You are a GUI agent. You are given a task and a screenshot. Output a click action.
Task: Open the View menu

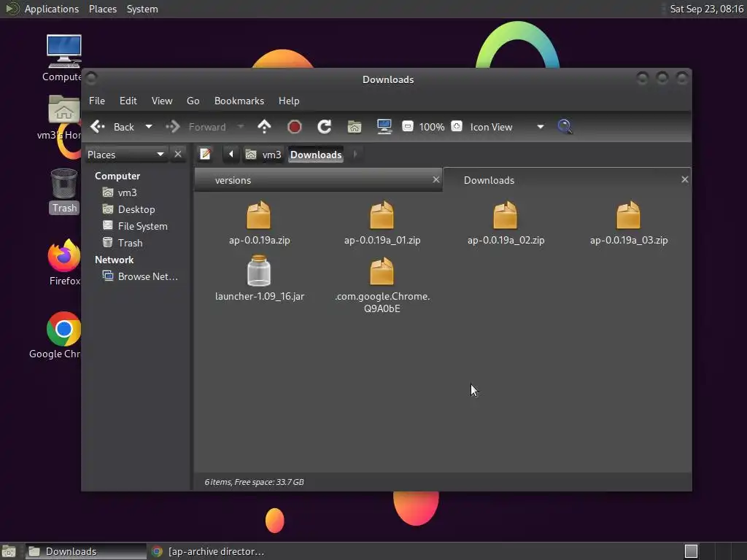(x=162, y=101)
